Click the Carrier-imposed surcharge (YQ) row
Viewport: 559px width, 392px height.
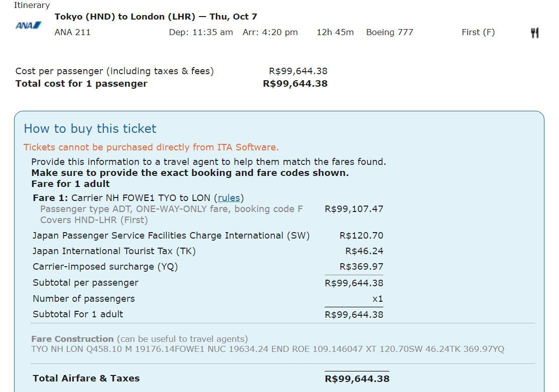tap(208, 267)
